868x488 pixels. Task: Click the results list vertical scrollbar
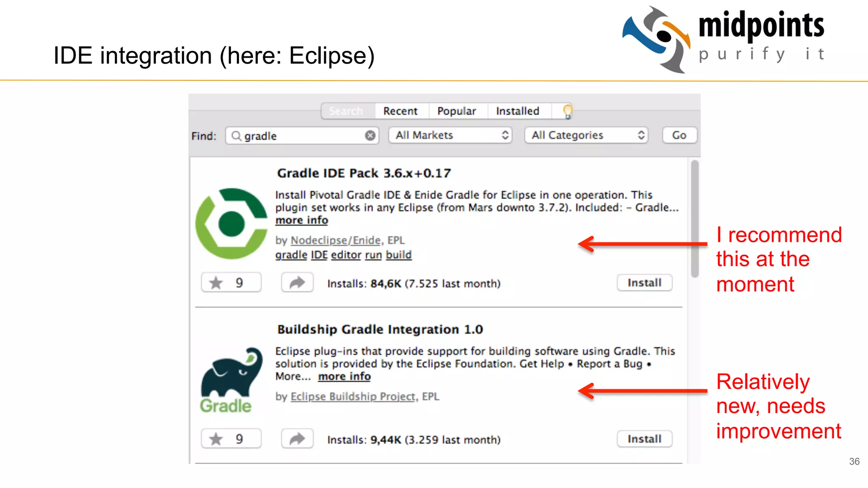point(694,219)
